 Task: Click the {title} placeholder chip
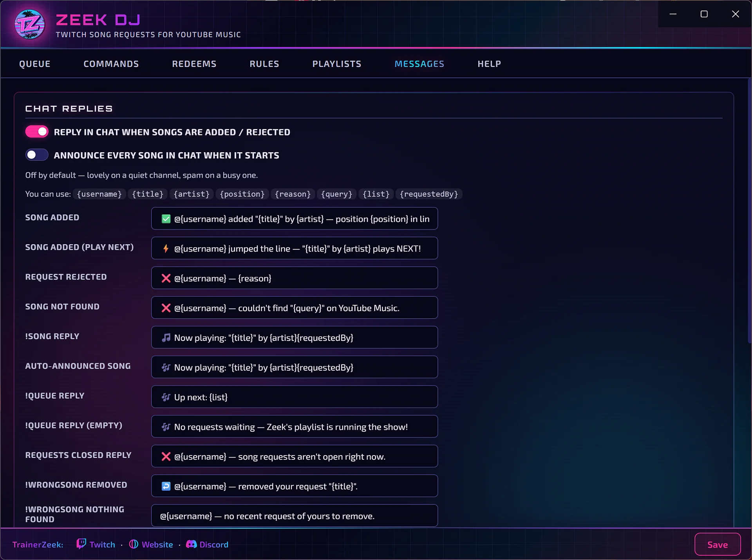(x=148, y=194)
